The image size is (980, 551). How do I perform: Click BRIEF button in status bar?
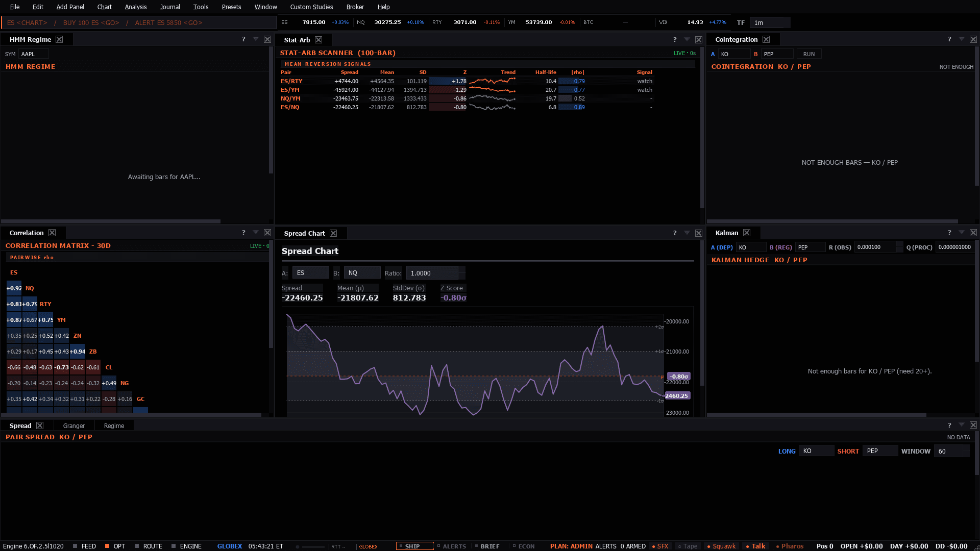point(487,546)
